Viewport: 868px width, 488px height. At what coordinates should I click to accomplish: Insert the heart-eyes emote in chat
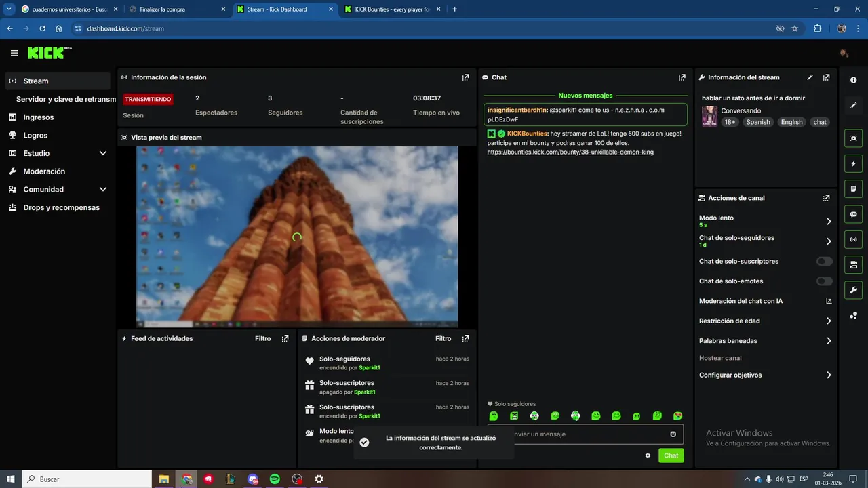(x=677, y=415)
